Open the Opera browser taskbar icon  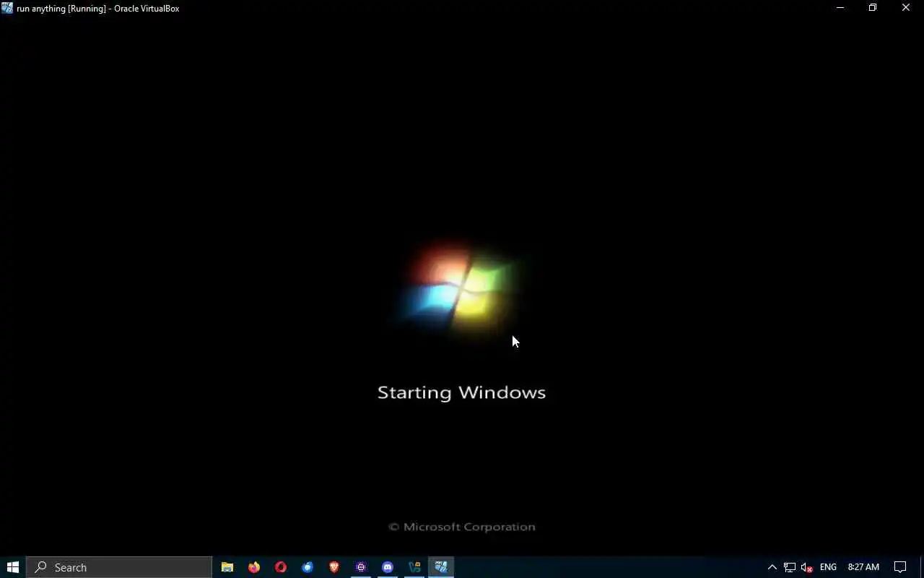[281, 567]
